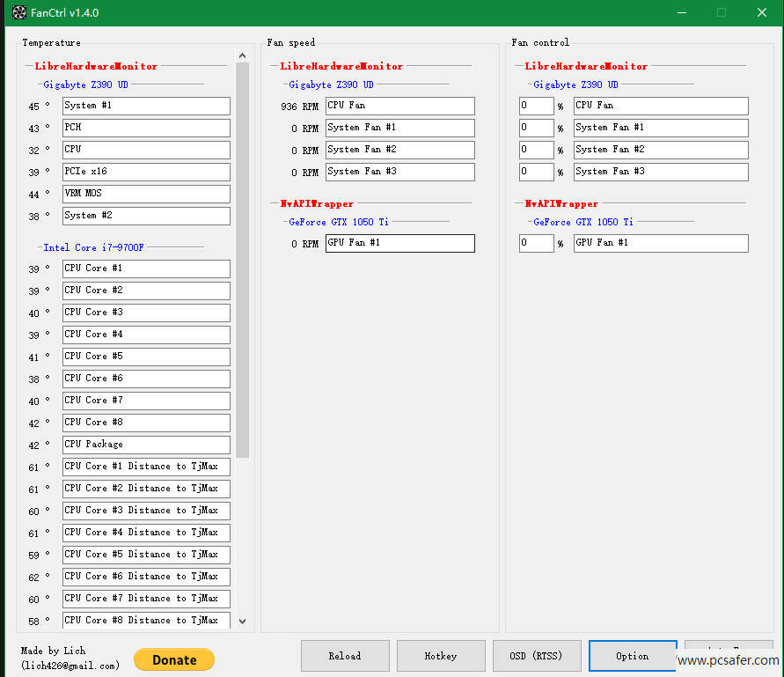Select System Fan #3 name field in Fan control
The height and width of the screenshot is (677, 784).
(x=660, y=172)
